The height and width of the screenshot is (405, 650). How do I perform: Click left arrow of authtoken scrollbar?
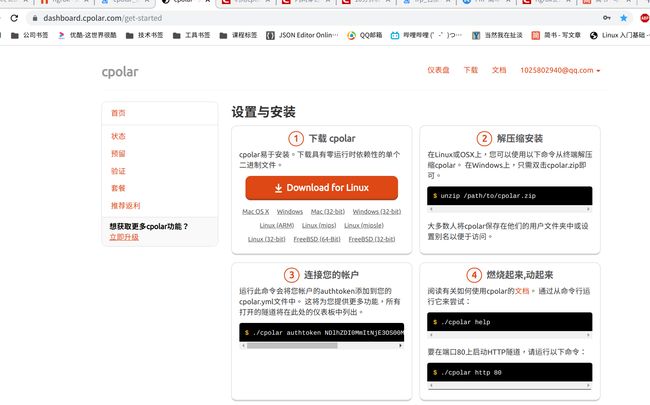[x=243, y=346]
